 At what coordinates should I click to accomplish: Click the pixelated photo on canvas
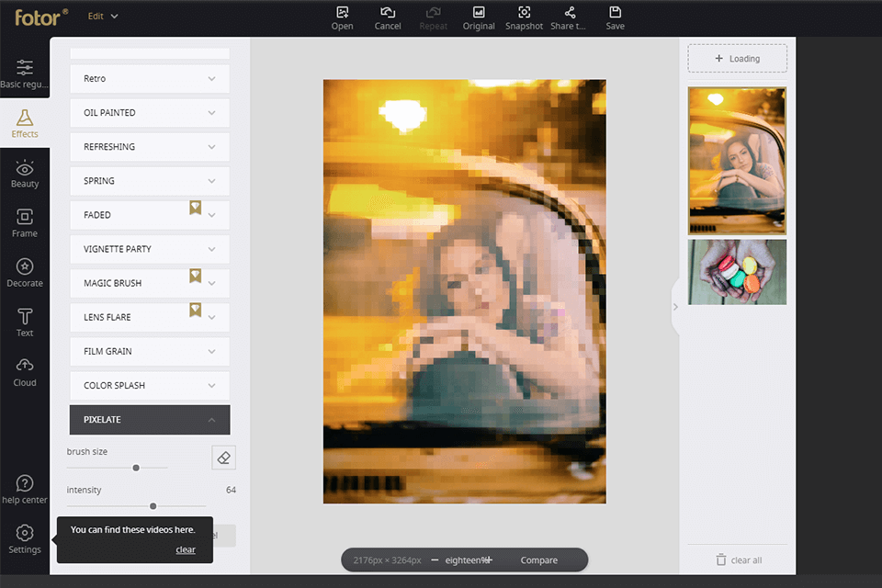[465, 291]
